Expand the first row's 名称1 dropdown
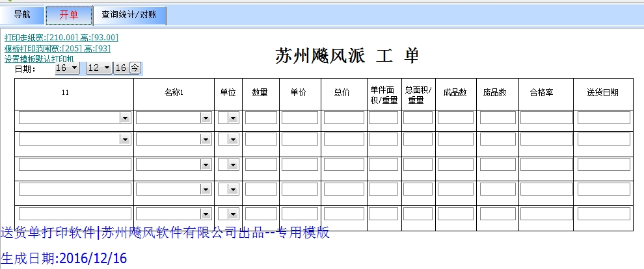The height and width of the screenshot is (269, 644). 206,118
